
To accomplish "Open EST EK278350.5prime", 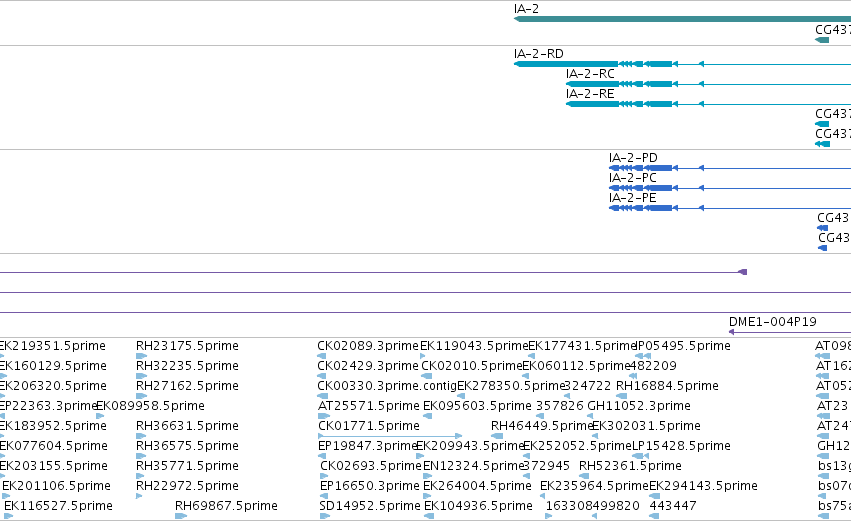I will 511,386.
